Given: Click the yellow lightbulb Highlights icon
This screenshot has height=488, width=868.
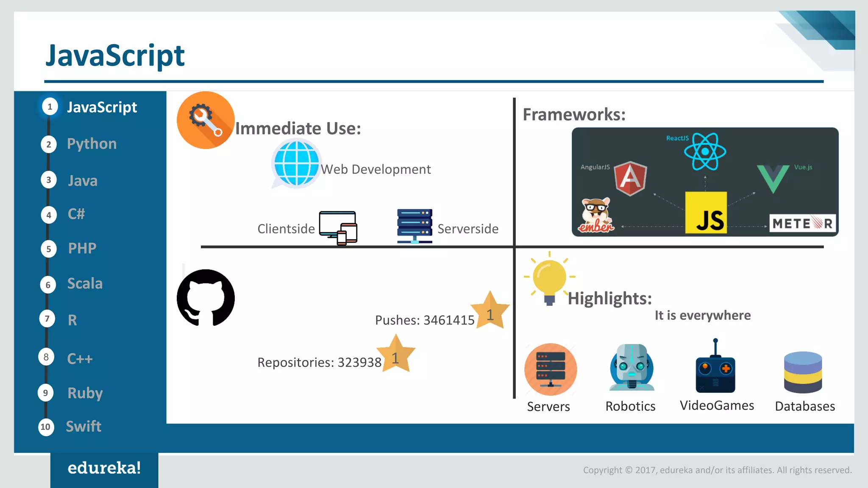Looking at the screenshot, I should 549,278.
